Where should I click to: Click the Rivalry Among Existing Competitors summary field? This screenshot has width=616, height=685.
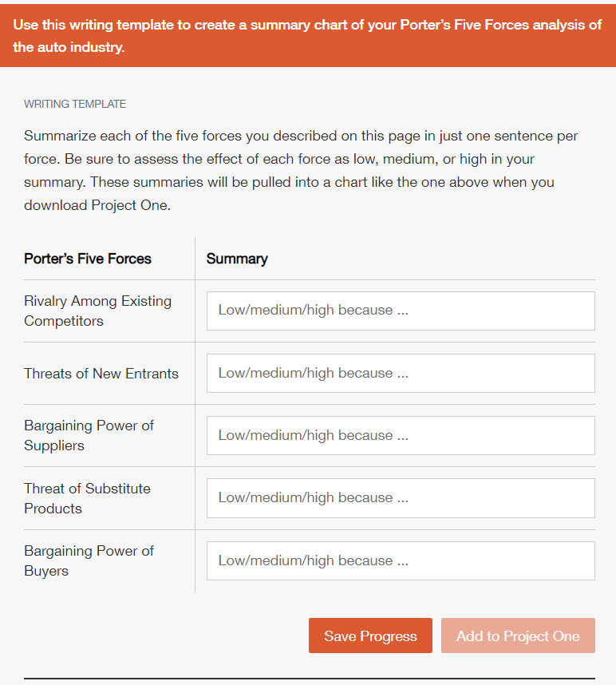pos(400,311)
